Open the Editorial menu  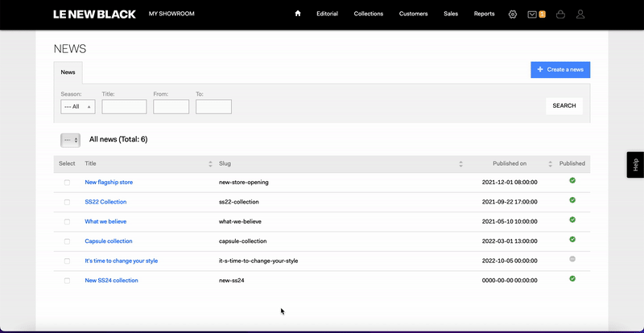click(327, 14)
